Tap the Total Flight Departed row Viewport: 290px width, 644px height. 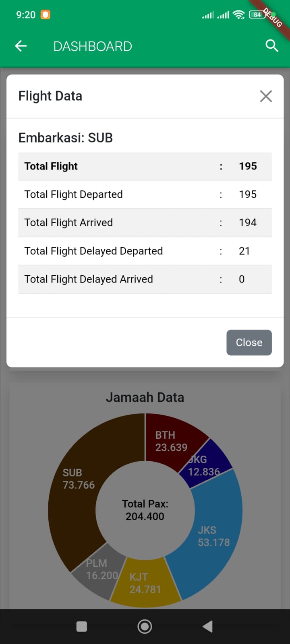click(x=145, y=194)
